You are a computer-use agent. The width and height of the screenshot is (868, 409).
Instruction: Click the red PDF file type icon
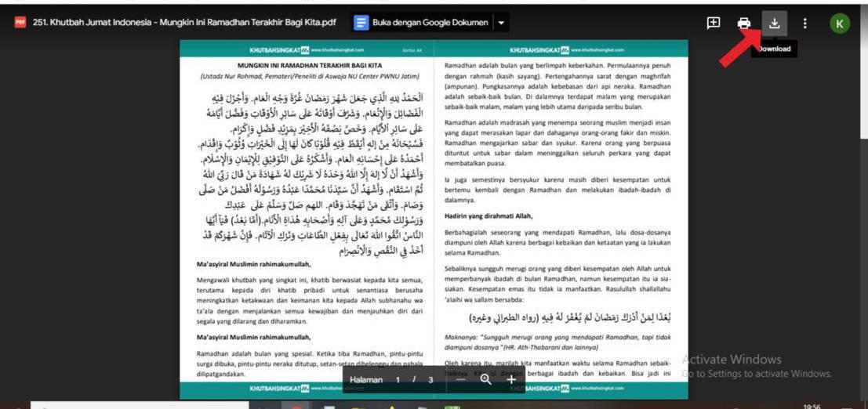click(x=20, y=23)
